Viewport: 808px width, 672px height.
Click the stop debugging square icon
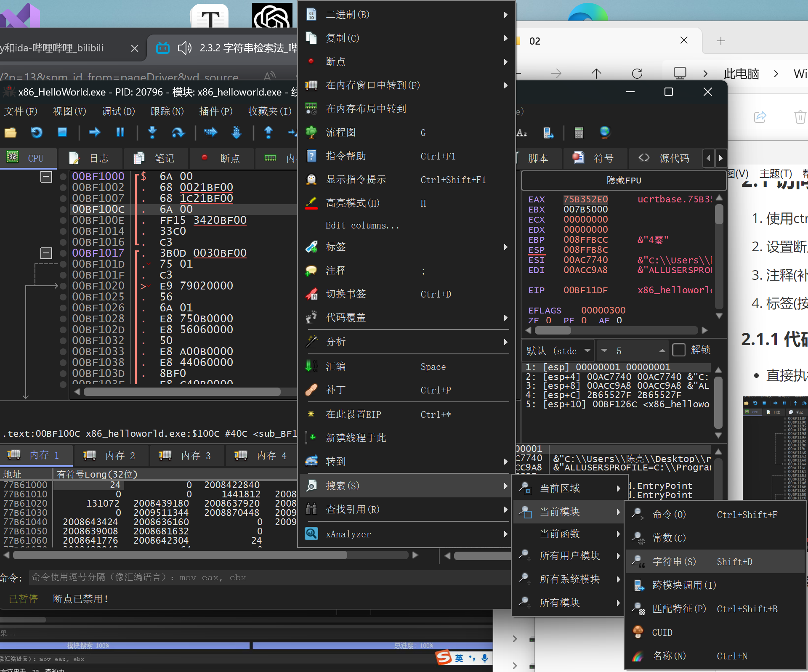click(x=62, y=133)
